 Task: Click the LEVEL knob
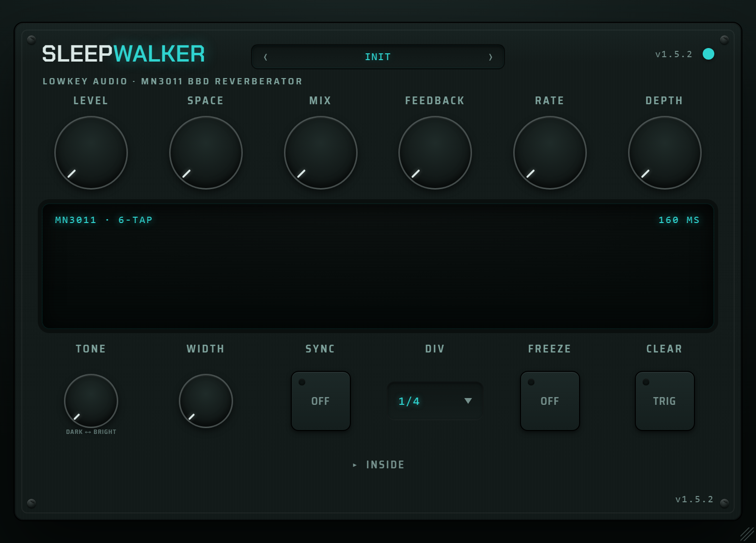pos(91,153)
